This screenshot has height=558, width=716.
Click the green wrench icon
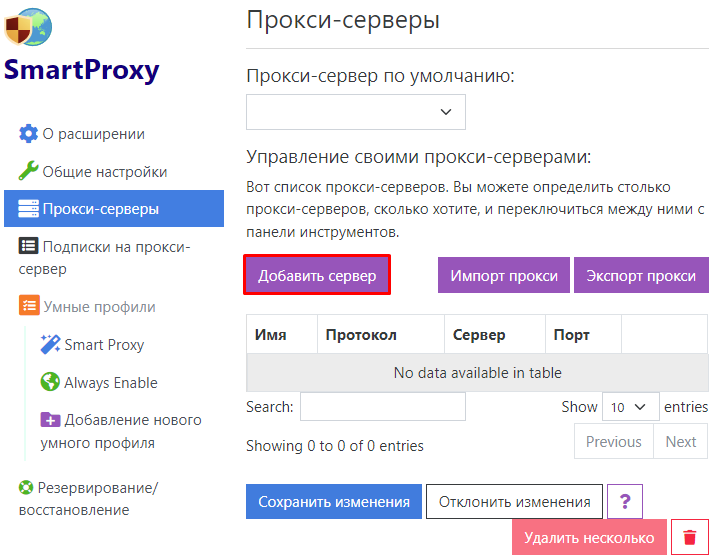28,171
